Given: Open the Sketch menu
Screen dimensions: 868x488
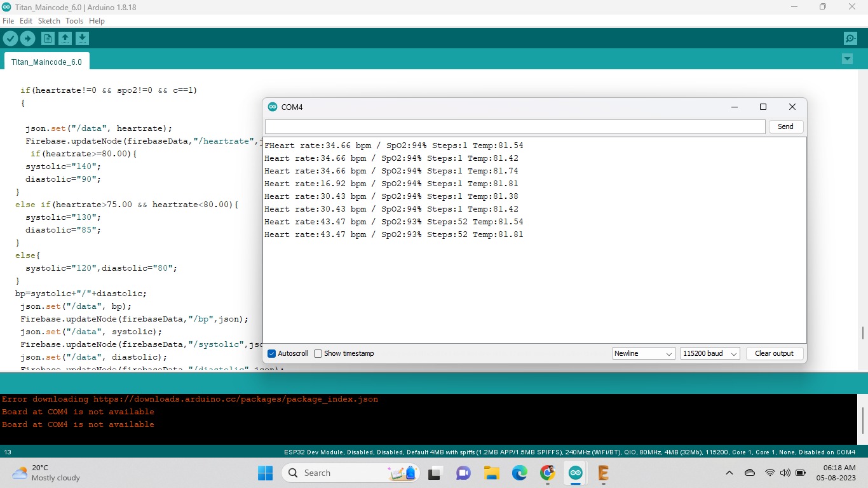Looking at the screenshot, I should [x=49, y=21].
